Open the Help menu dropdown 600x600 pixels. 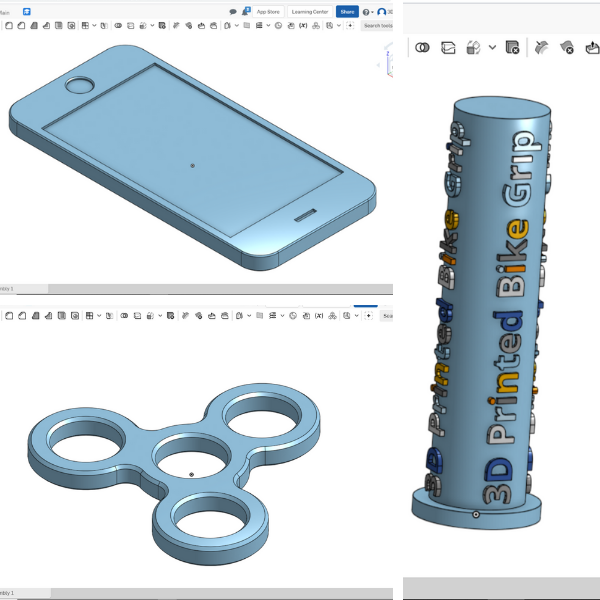368,12
